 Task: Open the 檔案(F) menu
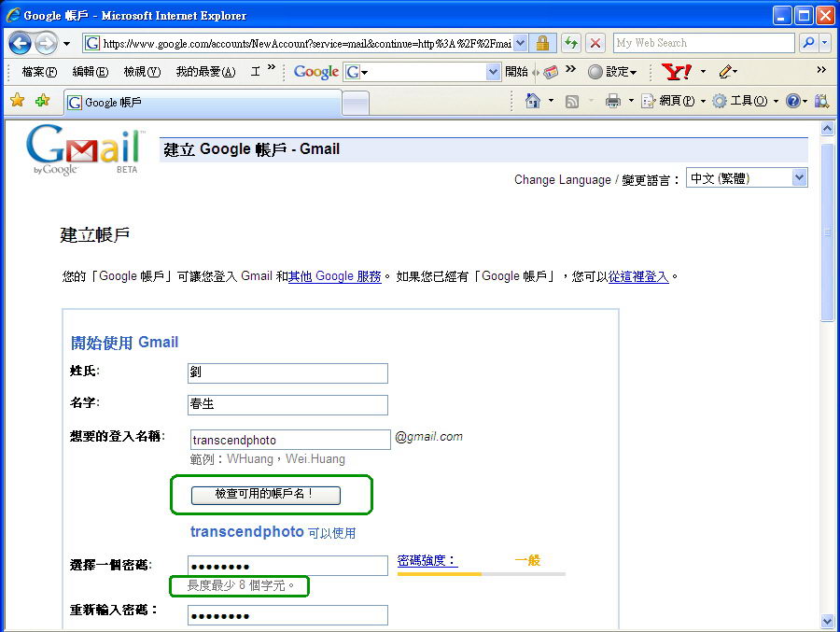coord(39,71)
